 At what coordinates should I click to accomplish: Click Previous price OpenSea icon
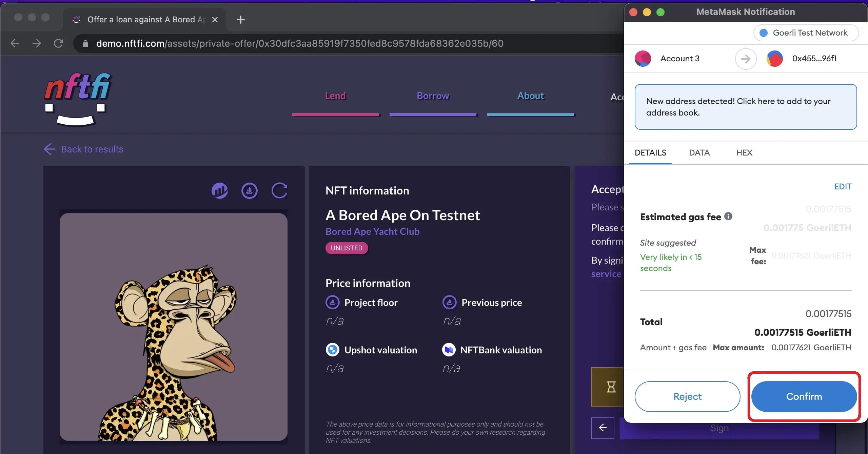(449, 302)
